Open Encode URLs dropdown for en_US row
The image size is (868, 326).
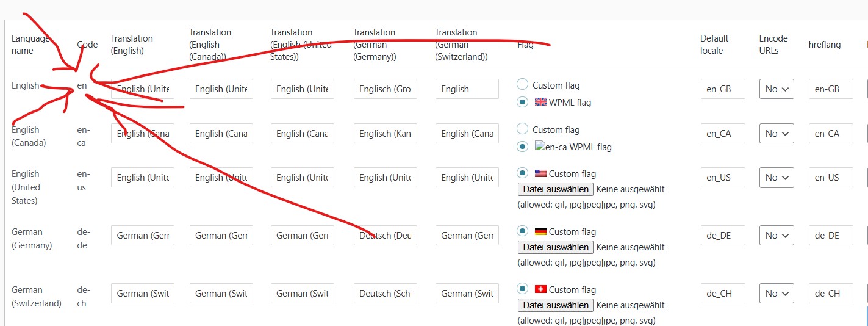777,178
